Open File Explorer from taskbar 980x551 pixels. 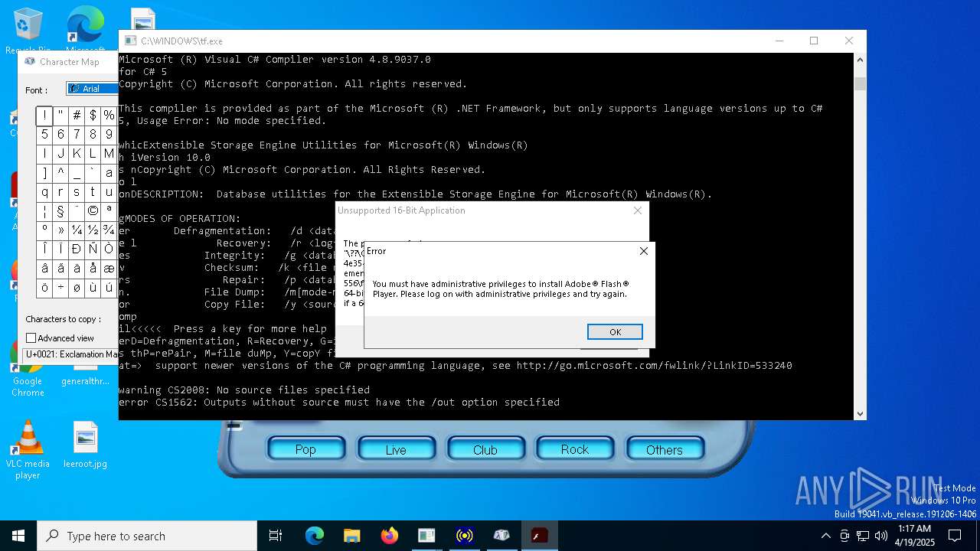point(352,536)
